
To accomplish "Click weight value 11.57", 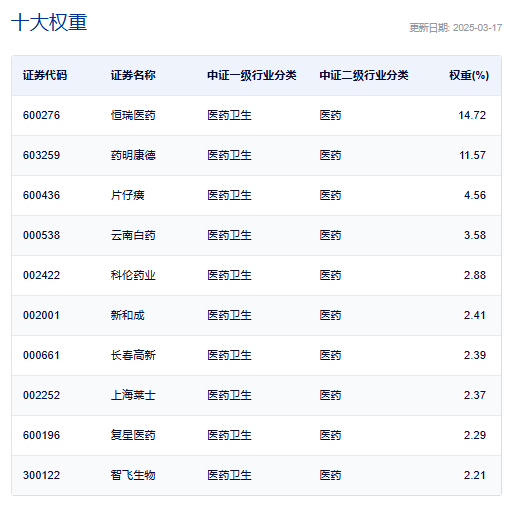I will [472, 155].
